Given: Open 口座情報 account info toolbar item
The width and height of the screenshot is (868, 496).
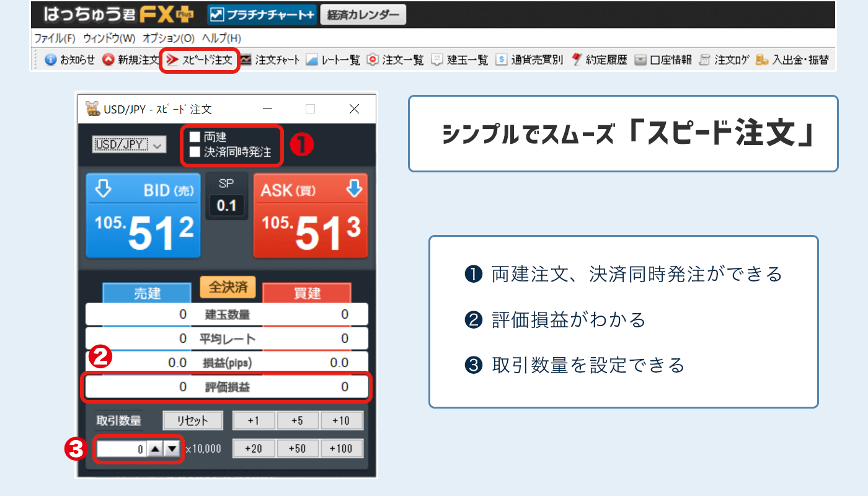Looking at the screenshot, I should click(663, 60).
